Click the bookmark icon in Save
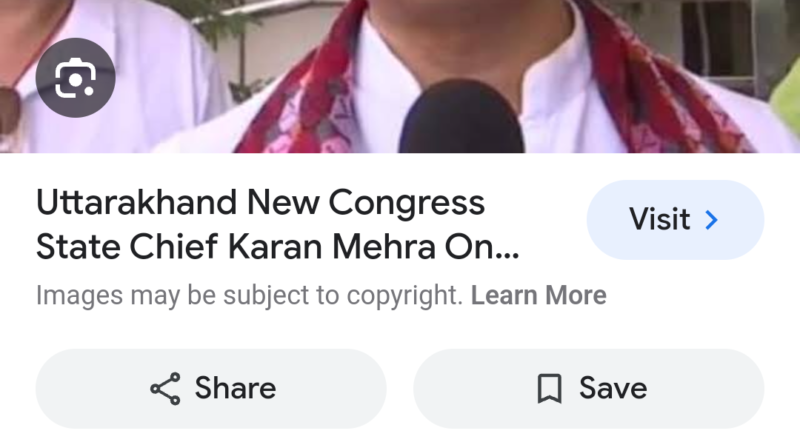Screen dimensions: 800x445 tap(549, 389)
